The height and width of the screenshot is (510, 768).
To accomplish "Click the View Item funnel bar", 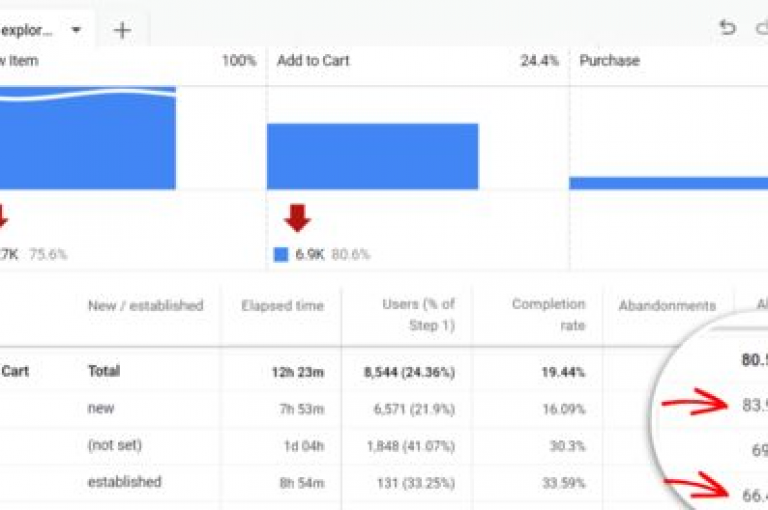I will (x=88, y=138).
